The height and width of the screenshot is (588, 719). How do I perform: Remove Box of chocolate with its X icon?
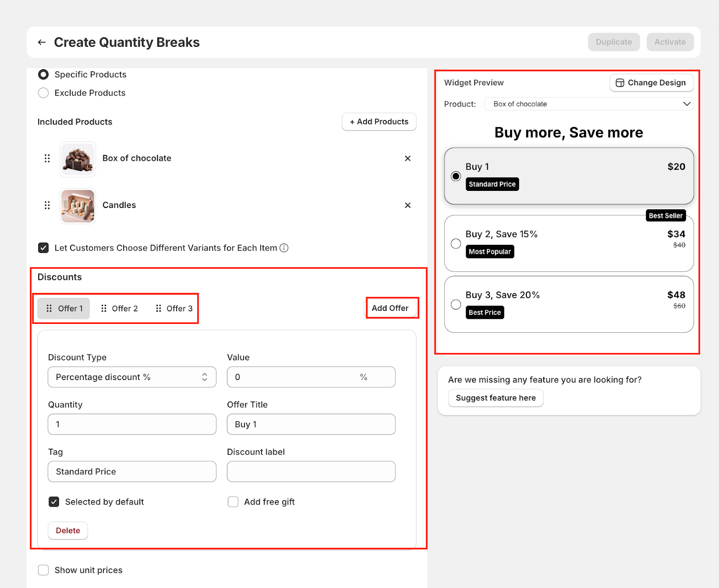point(408,158)
